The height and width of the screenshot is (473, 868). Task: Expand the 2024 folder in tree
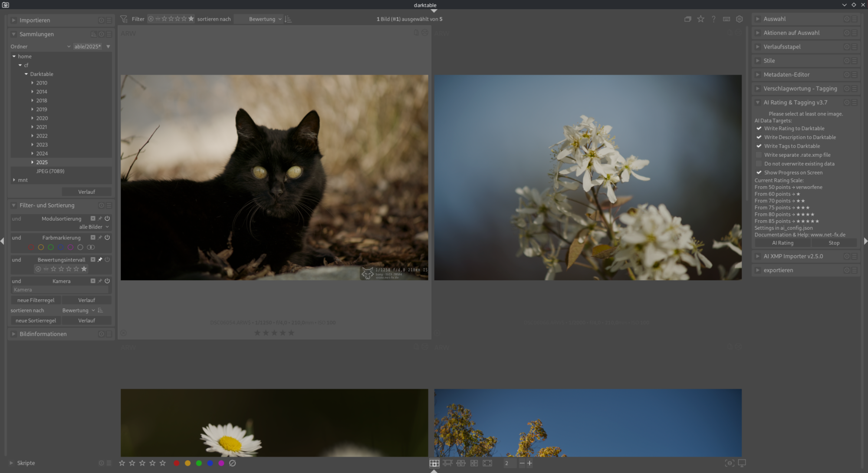(33, 153)
